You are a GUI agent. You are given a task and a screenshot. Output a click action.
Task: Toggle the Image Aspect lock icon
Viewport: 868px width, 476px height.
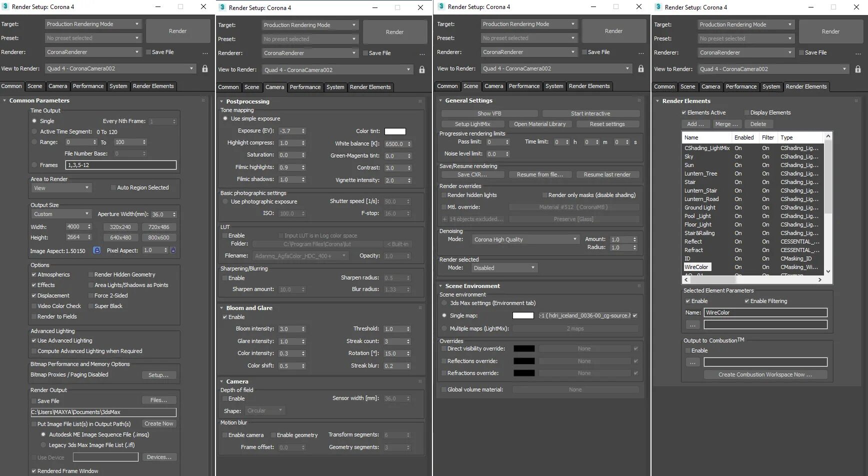(x=97, y=250)
